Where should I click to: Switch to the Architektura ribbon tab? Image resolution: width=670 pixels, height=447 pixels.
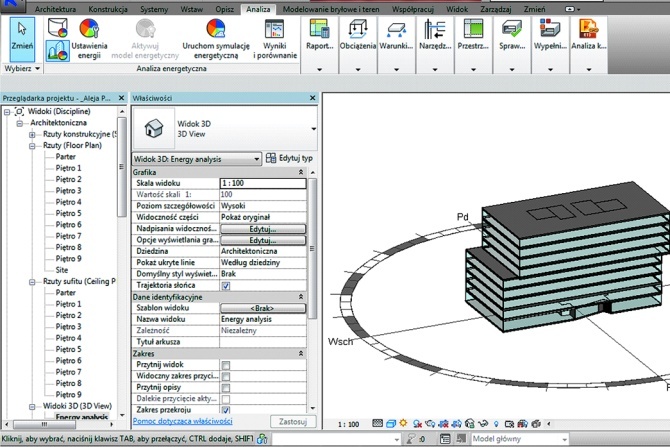(56, 9)
